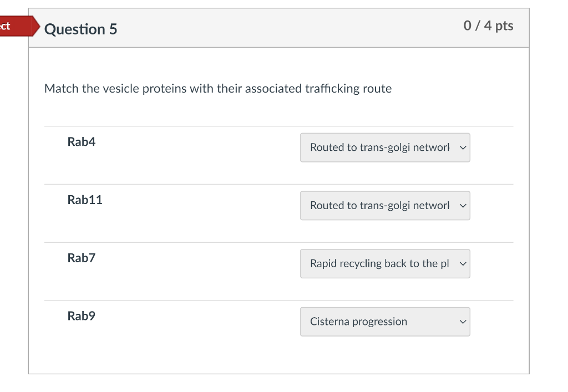This screenshot has height=392, width=568.
Task: Select the Rab7 protein label
Action: coord(82,258)
